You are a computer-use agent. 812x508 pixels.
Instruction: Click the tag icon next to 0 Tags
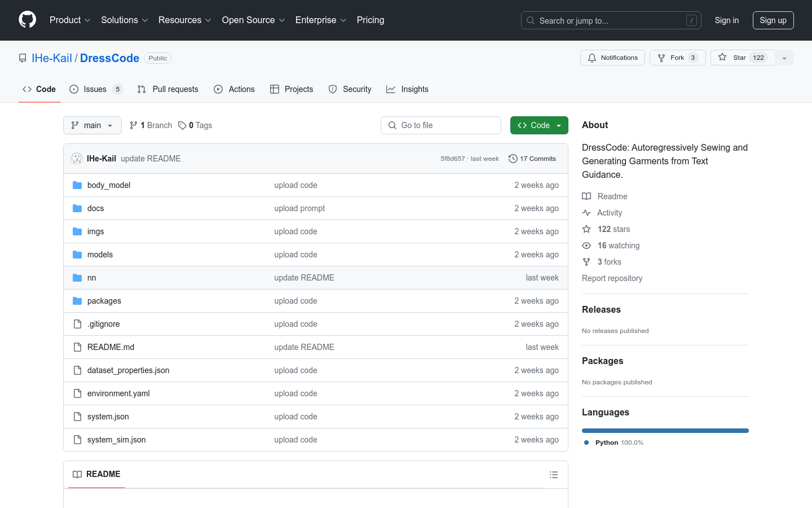click(x=182, y=125)
